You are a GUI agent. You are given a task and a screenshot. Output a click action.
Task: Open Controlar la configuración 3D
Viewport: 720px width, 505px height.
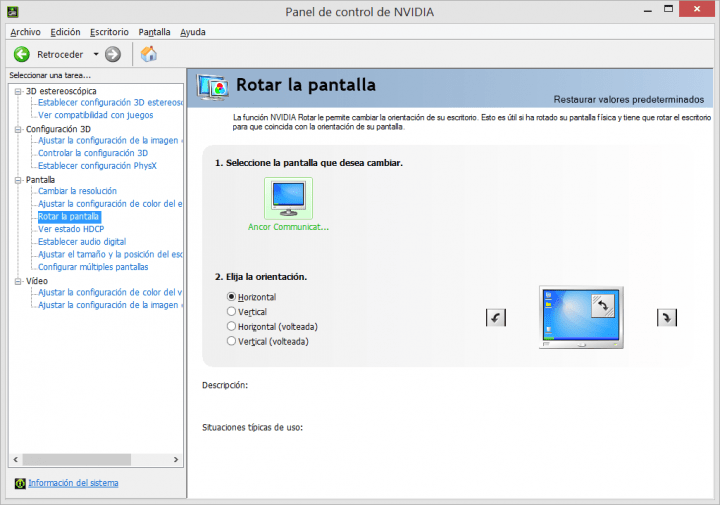[93, 153]
